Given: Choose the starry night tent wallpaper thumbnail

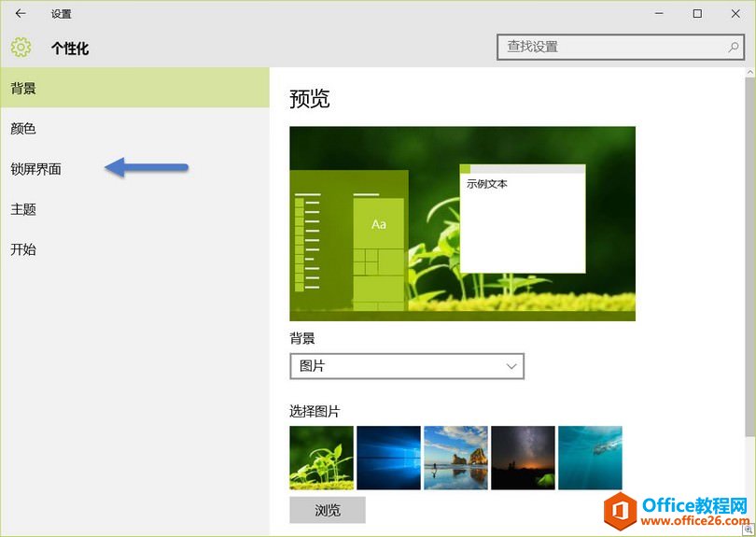Looking at the screenshot, I should click(x=523, y=458).
